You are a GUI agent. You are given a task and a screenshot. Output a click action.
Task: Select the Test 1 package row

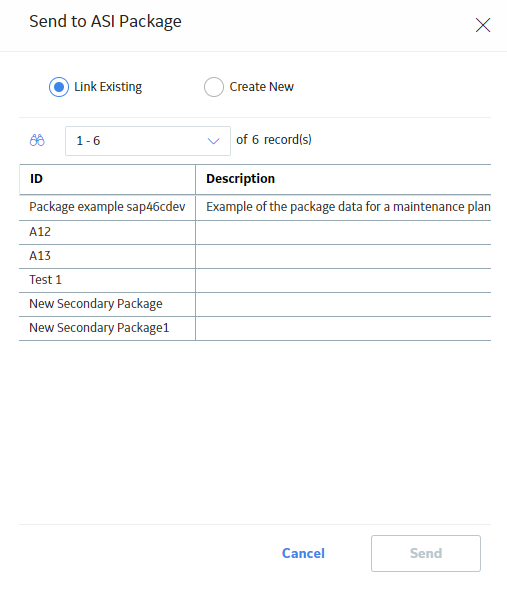255,280
